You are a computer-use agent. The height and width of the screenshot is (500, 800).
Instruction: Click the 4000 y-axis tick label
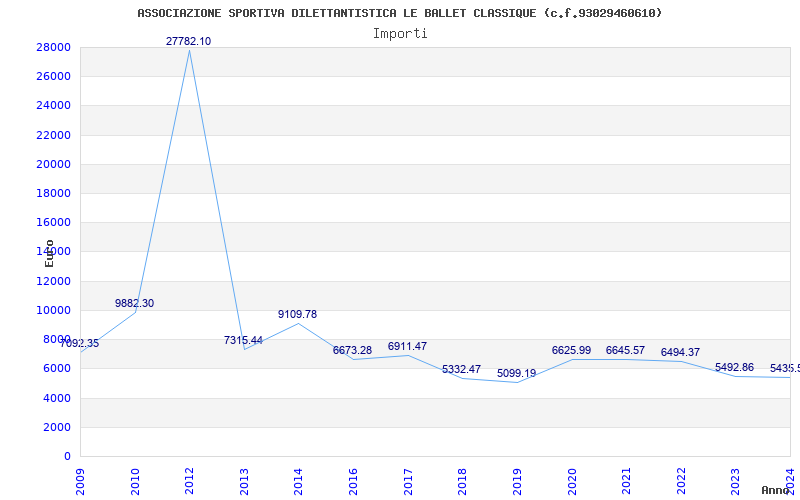pyautogui.click(x=57, y=398)
